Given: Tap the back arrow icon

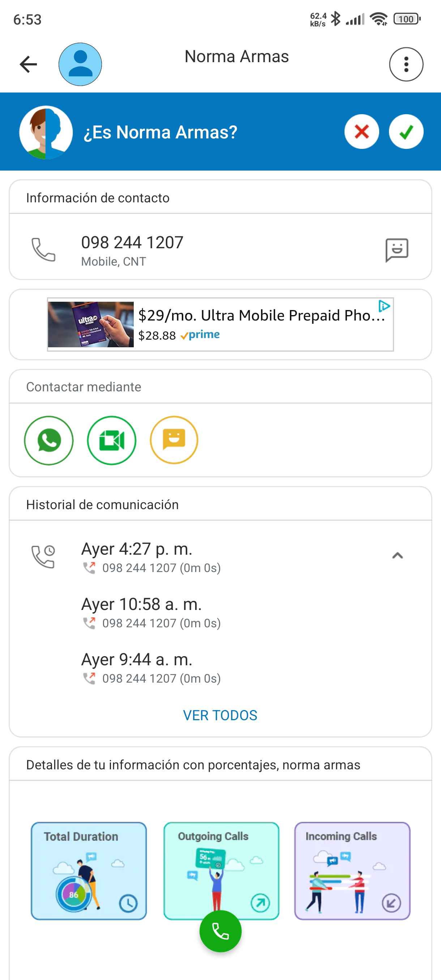Looking at the screenshot, I should pos(29,64).
